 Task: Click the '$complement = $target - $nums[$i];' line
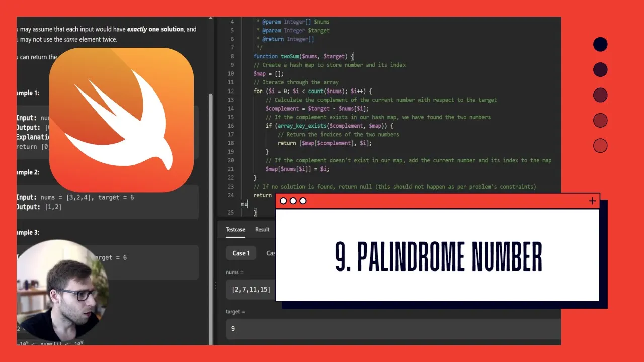click(317, 108)
